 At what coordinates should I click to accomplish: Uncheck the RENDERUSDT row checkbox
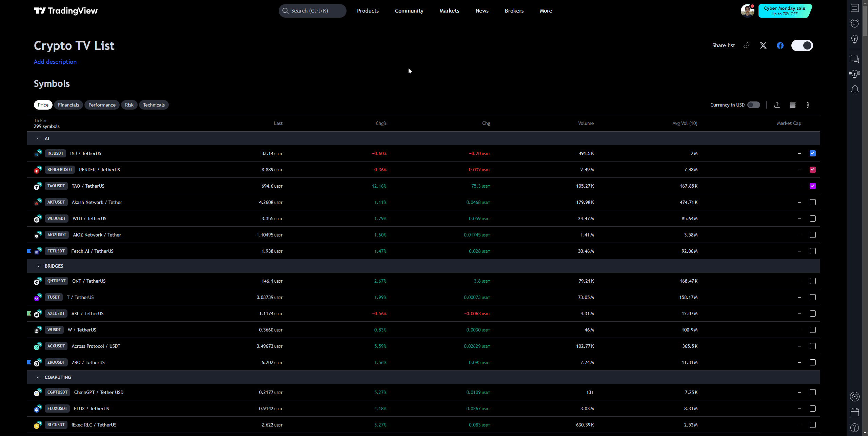[813, 170]
